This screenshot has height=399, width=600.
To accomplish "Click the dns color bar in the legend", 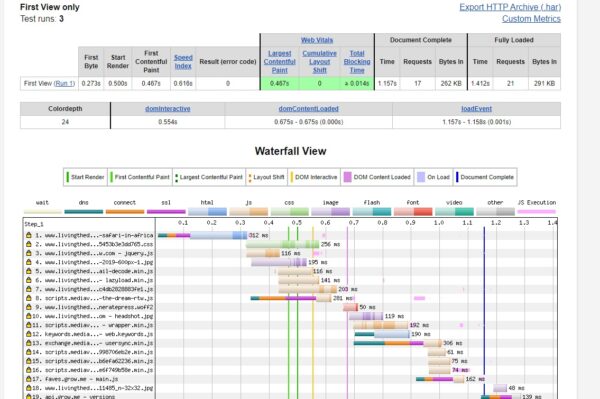I will (x=84, y=212).
